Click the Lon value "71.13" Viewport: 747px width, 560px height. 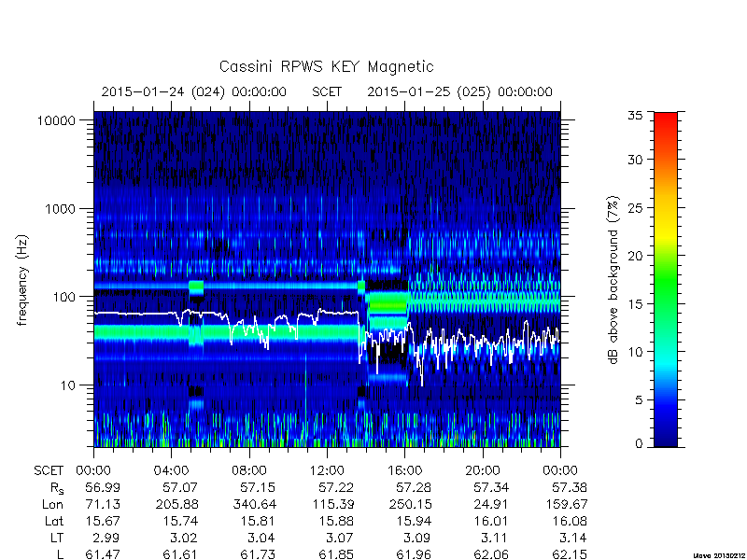click(x=103, y=504)
